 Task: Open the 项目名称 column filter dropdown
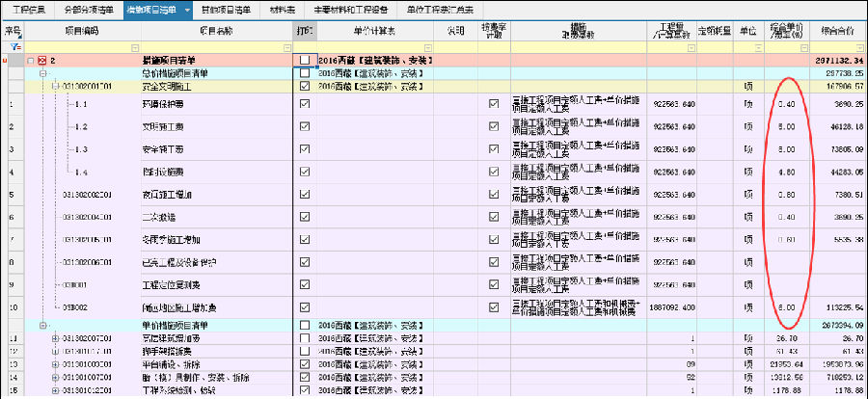pyautogui.click(x=286, y=46)
